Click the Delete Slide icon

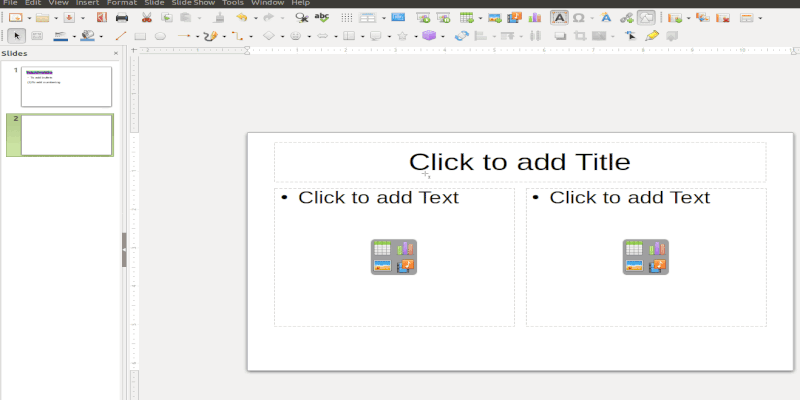coord(722,18)
